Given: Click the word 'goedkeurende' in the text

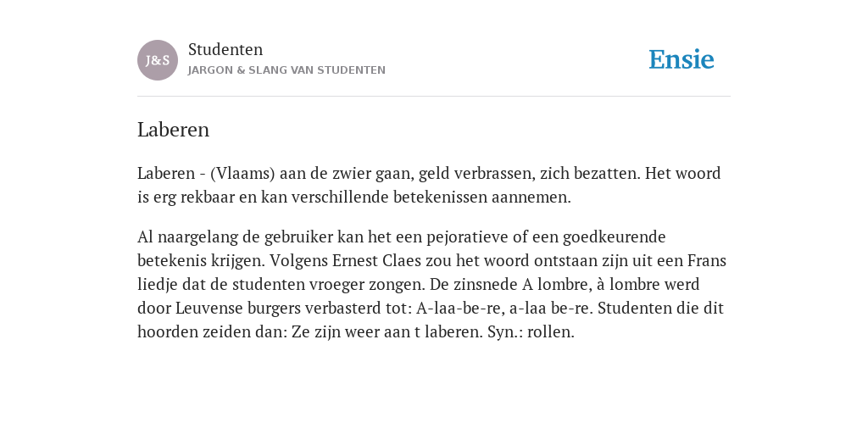Looking at the screenshot, I should point(614,237).
